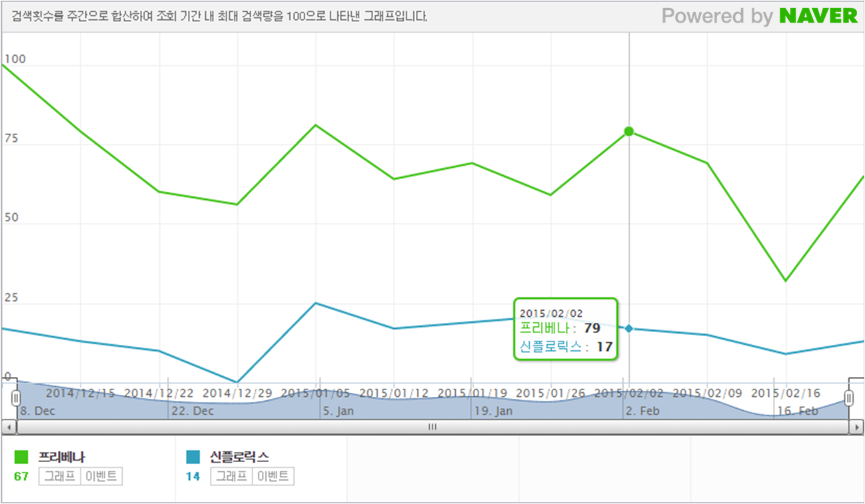This screenshot has width=865, height=504.
Task: Click the 2015/02/09 x-axis date label
Action: click(707, 393)
